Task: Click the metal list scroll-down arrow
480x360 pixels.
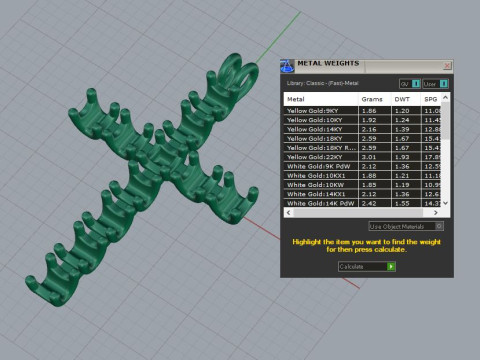Action: (x=445, y=203)
